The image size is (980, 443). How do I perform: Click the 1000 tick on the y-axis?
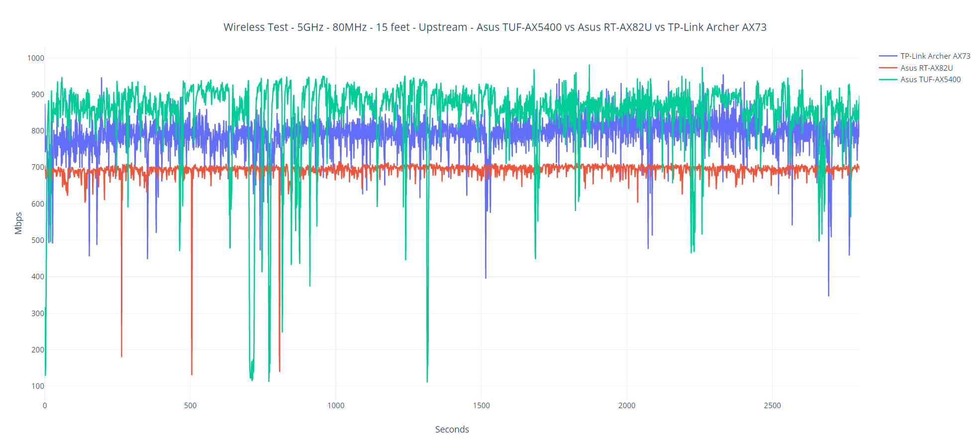(36, 58)
